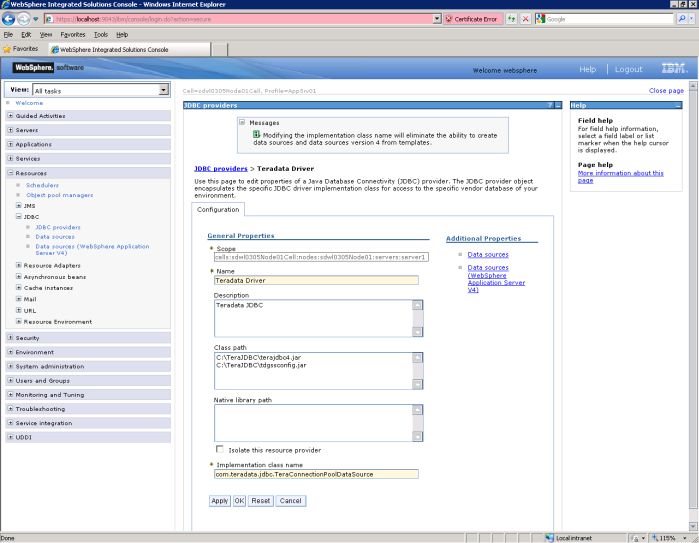Select the Configuration tab
699x543 pixels.
pos(218,210)
